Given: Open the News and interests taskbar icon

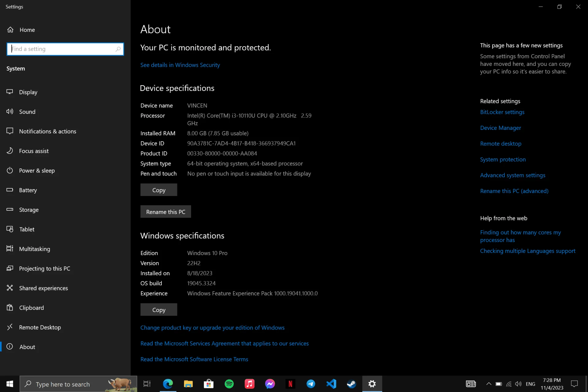Looking at the screenshot, I should 471,384.
